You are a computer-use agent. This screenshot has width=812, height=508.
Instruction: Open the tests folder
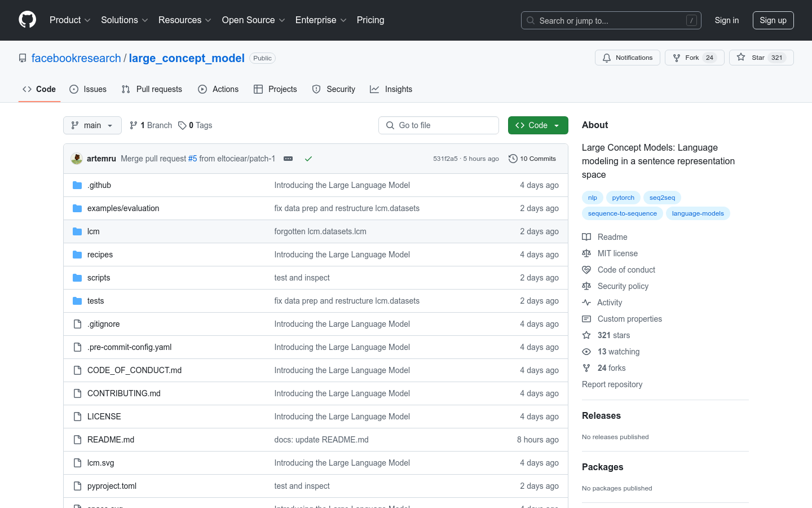pos(95,301)
